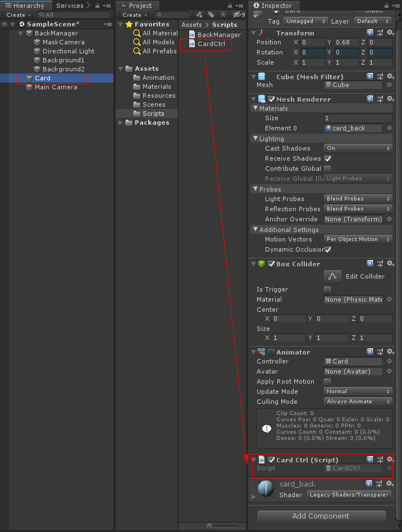Open object picker for Animator Controller
This screenshot has height=532, width=402.
pyautogui.click(x=390, y=361)
